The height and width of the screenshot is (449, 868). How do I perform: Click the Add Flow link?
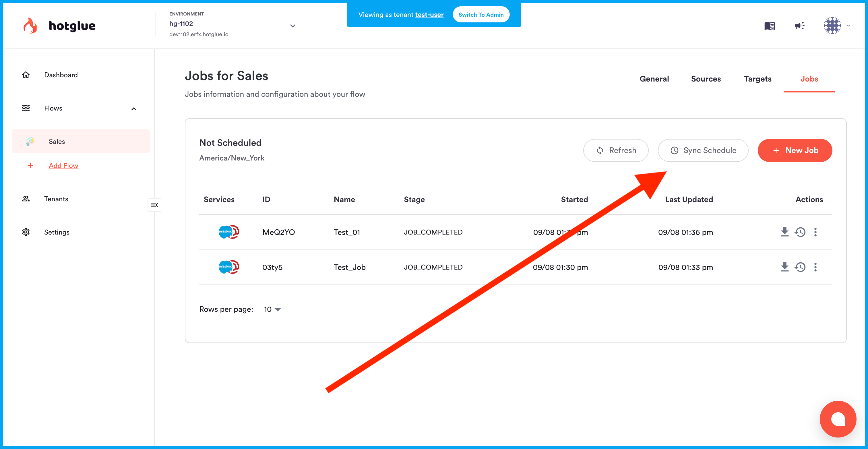pyautogui.click(x=63, y=166)
